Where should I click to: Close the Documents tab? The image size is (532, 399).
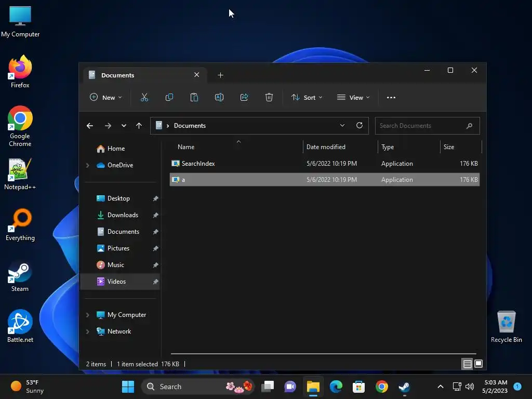(196, 75)
